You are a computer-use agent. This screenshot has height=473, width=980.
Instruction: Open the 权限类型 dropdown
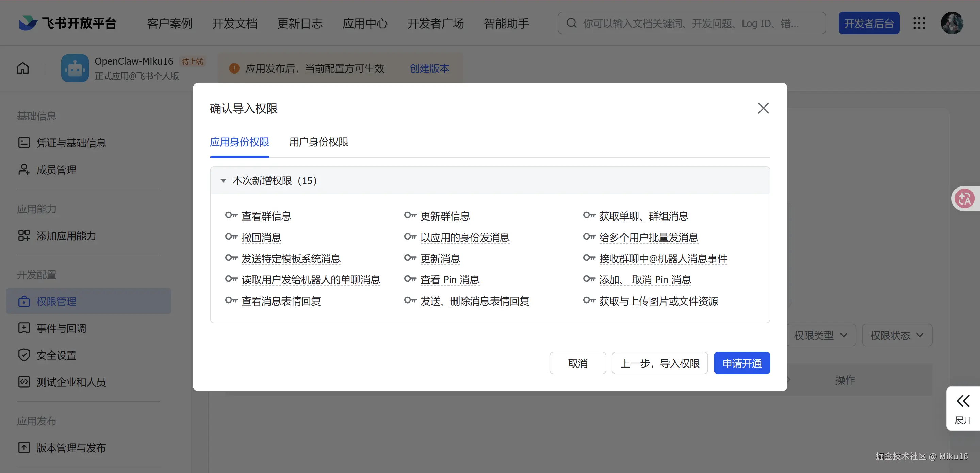point(821,335)
